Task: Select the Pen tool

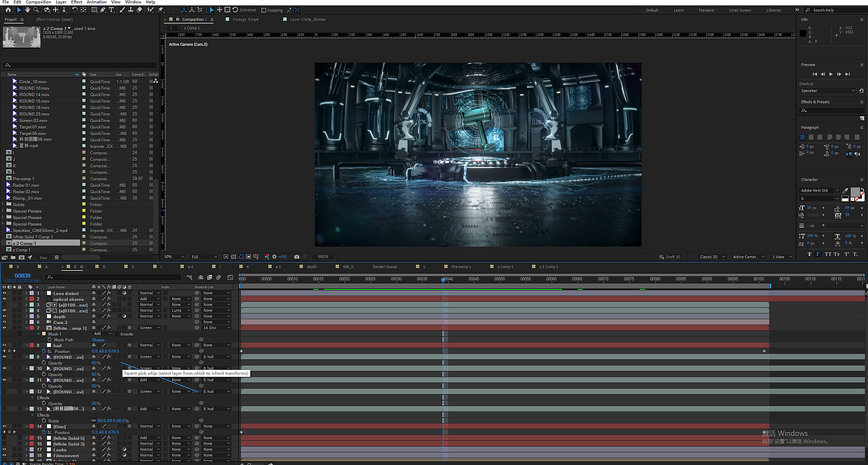Action: coord(102,10)
